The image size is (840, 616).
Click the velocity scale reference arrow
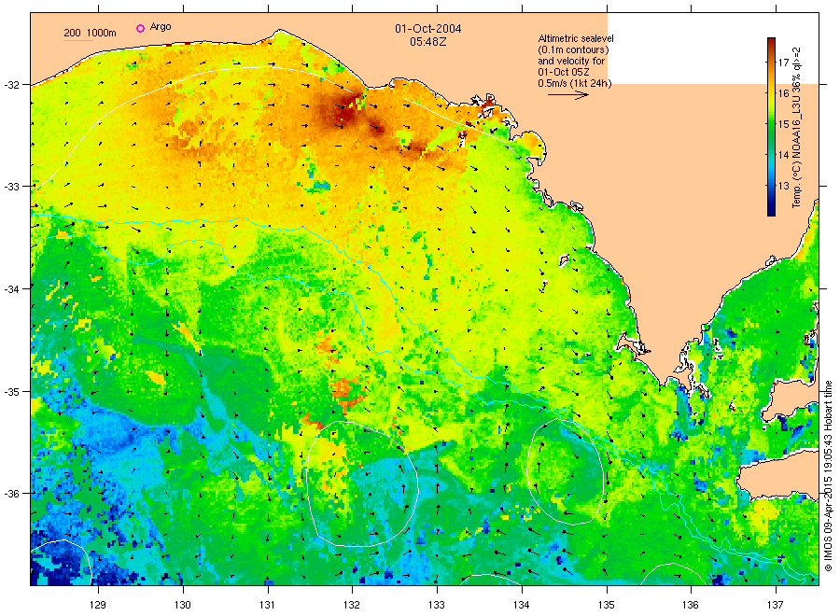click(x=567, y=95)
